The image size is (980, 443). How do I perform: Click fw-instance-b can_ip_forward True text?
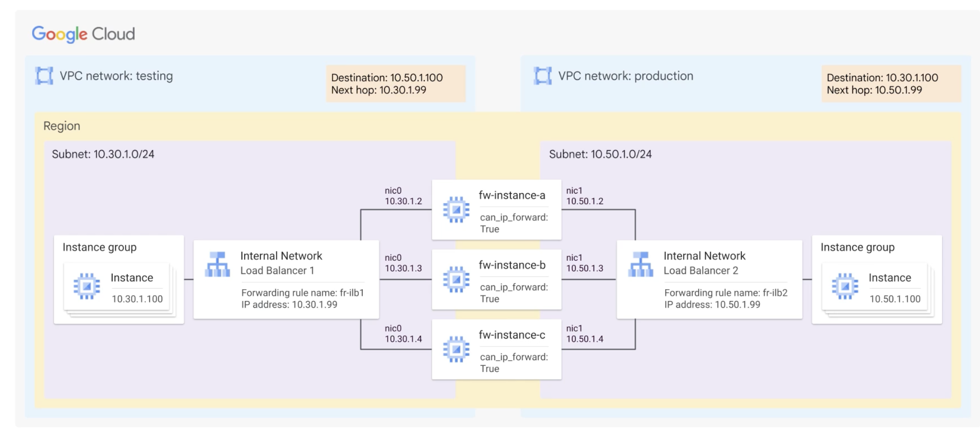[x=514, y=293]
